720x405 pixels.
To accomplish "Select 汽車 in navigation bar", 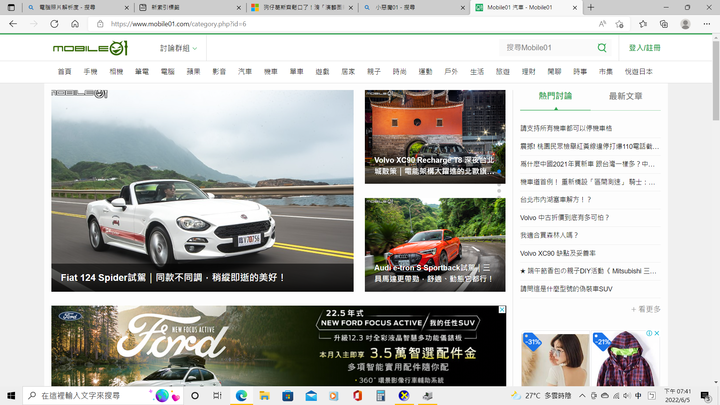I will click(x=245, y=72).
